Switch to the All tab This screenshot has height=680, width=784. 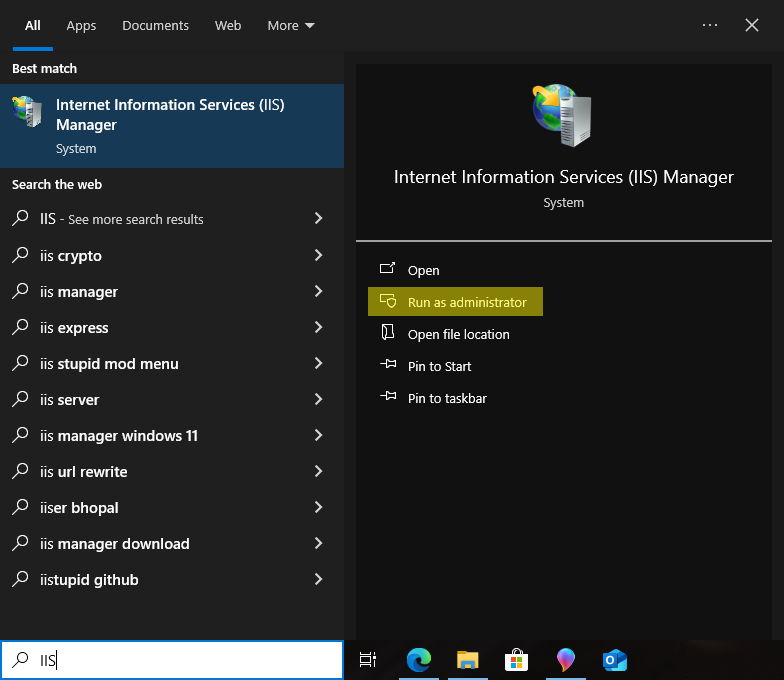tap(32, 26)
